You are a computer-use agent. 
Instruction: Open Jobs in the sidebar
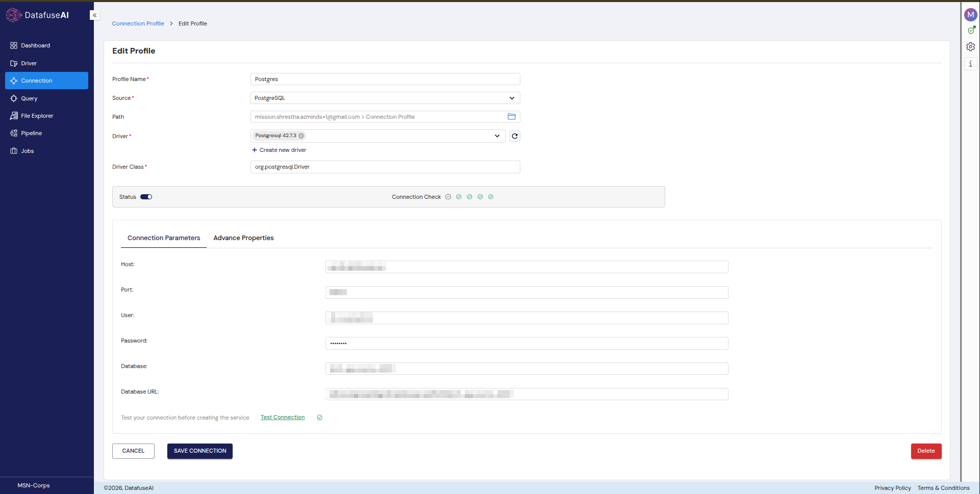click(46, 151)
